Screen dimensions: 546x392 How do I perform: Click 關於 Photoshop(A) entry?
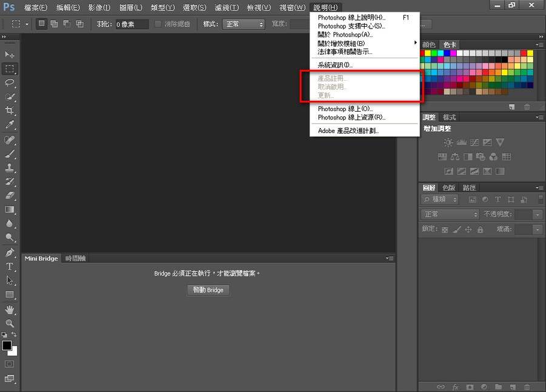(365, 35)
